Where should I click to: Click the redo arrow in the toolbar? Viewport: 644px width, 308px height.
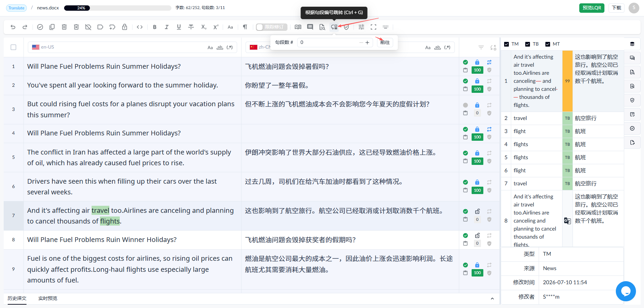point(25,27)
